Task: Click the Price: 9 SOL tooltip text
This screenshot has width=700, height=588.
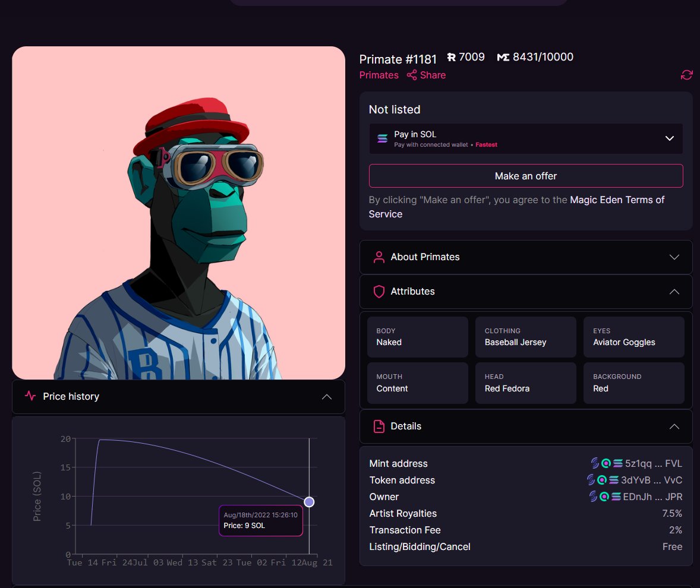Action: [x=244, y=526]
